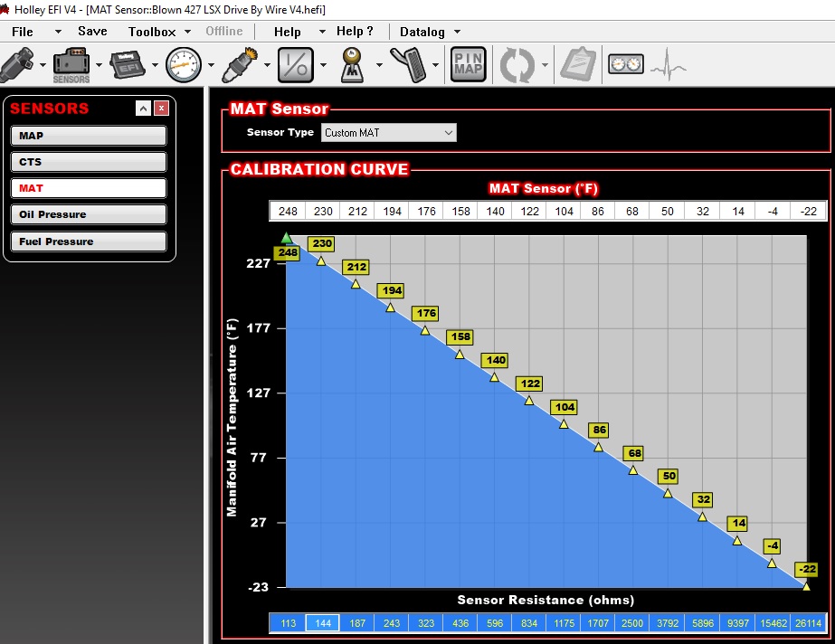This screenshot has height=644, width=835.
Task: Open the fuel injector settings icon
Action: click(20, 65)
